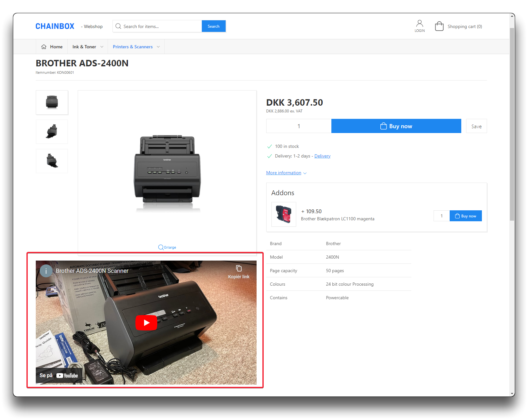
Task: Open Printers & Scanners menu
Action: [133, 47]
